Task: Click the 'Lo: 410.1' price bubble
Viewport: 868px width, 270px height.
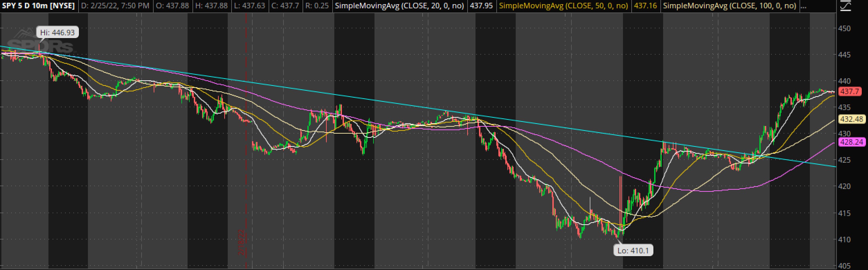Action: point(633,250)
